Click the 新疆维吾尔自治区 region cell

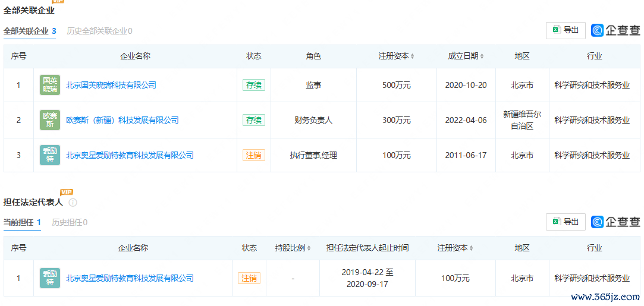[x=522, y=120]
